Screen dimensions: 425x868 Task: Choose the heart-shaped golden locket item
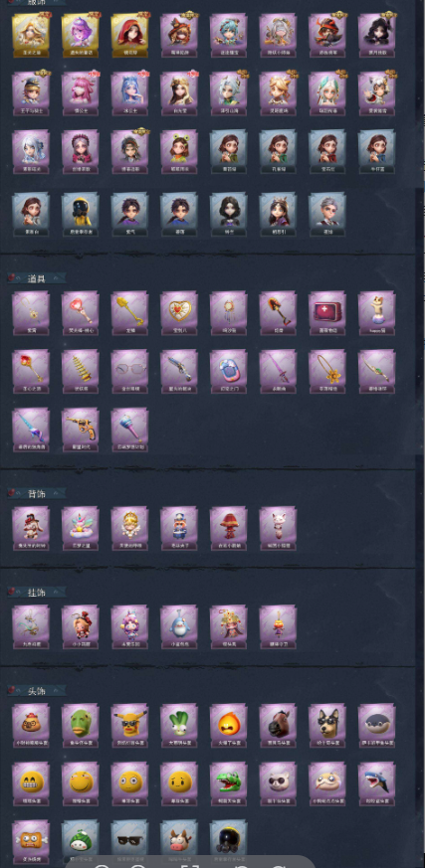click(179, 313)
